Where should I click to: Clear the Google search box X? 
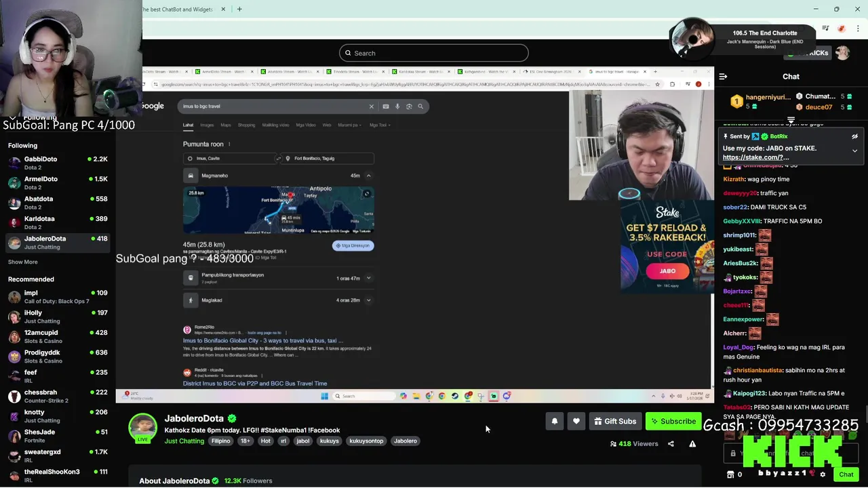click(371, 106)
